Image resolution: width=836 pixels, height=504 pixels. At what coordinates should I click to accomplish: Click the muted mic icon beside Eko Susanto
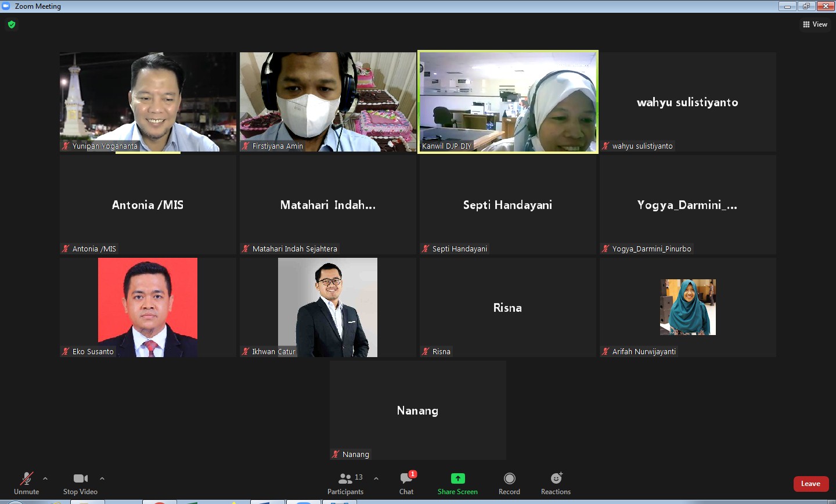(66, 352)
